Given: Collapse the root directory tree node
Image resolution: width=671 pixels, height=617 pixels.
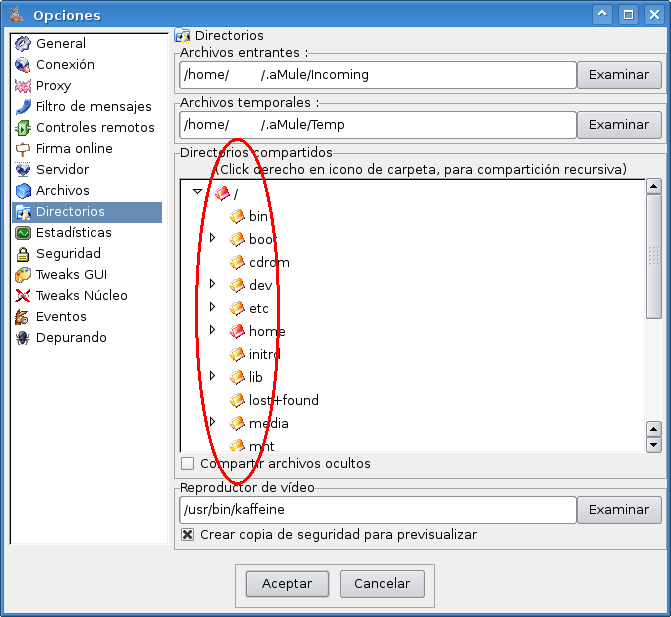Looking at the screenshot, I should click(x=197, y=193).
